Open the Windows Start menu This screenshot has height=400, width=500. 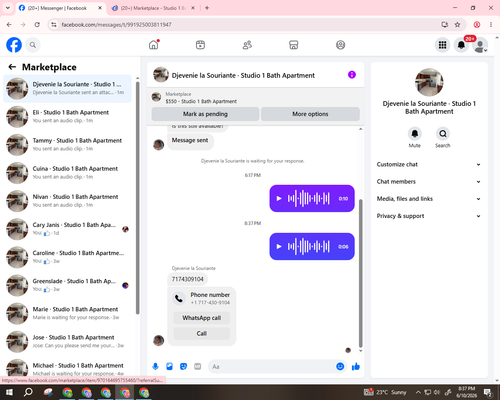[x=9, y=392]
